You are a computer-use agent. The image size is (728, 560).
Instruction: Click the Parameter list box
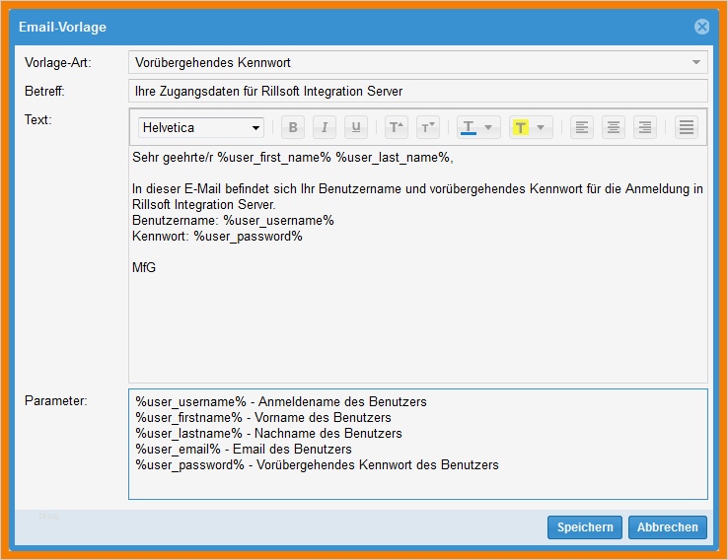pos(418,444)
